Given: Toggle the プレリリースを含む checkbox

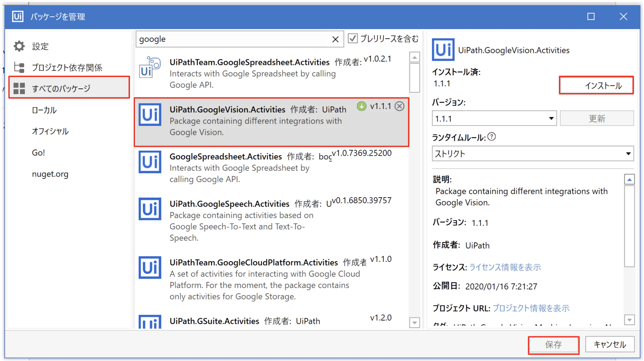Looking at the screenshot, I should (352, 39).
